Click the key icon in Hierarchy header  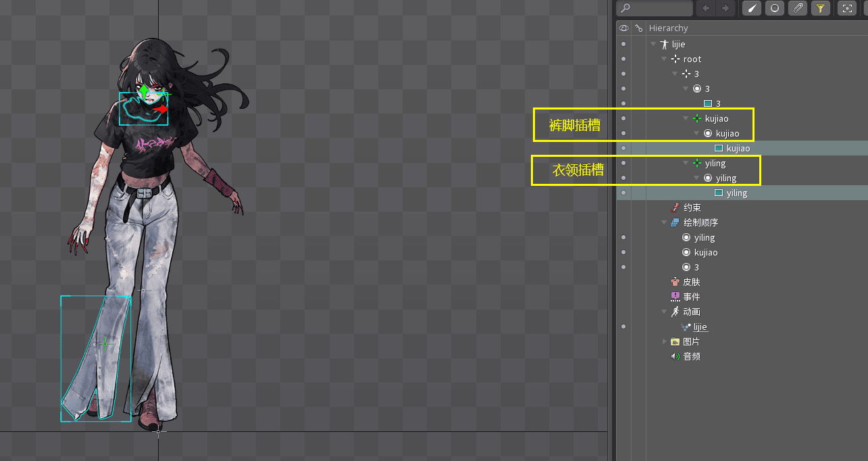[x=638, y=28]
